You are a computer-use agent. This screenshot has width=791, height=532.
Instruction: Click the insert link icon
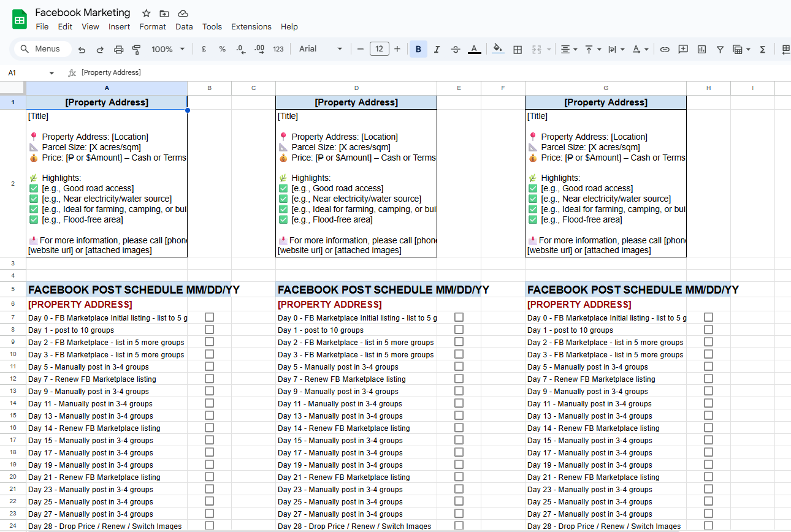[x=665, y=49]
